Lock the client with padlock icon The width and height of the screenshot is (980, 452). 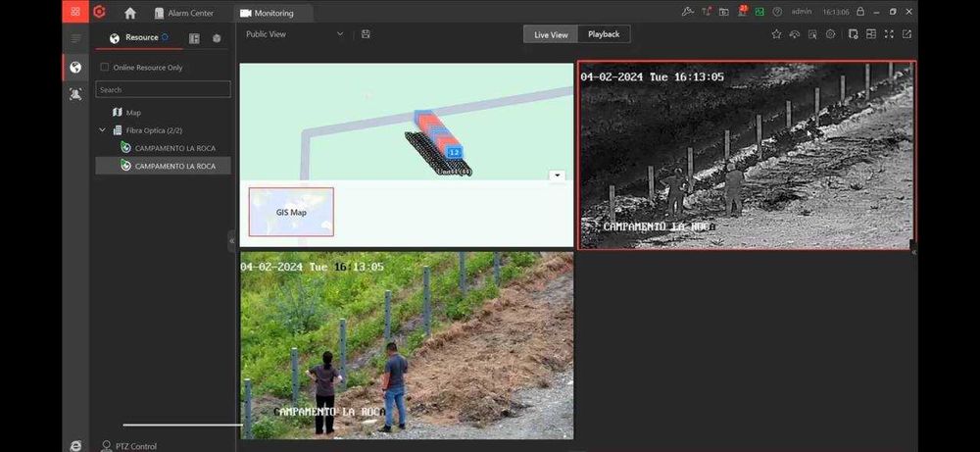click(x=860, y=11)
